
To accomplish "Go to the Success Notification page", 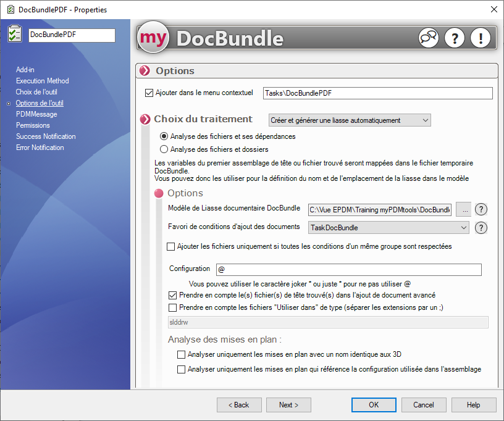I will (46, 136).
